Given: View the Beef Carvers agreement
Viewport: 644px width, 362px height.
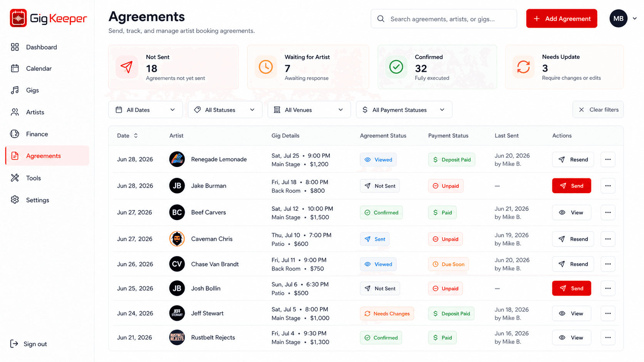Looking at the screenshot, I should (571, 212).
